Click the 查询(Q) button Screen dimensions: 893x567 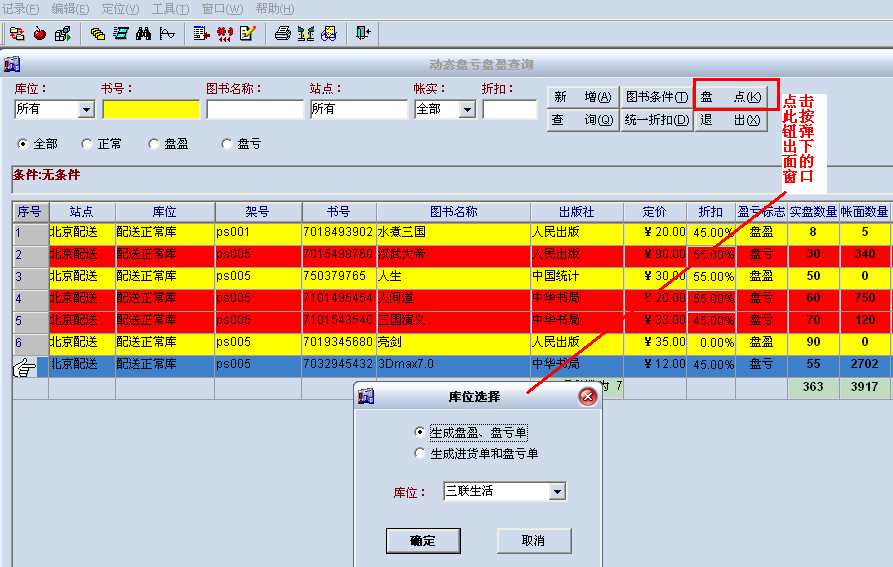point(583,120)
